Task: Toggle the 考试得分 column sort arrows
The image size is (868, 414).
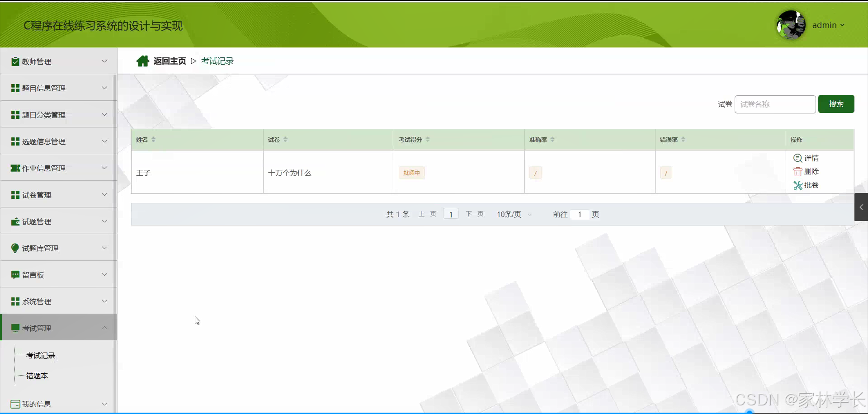Action: coord(428,140)
